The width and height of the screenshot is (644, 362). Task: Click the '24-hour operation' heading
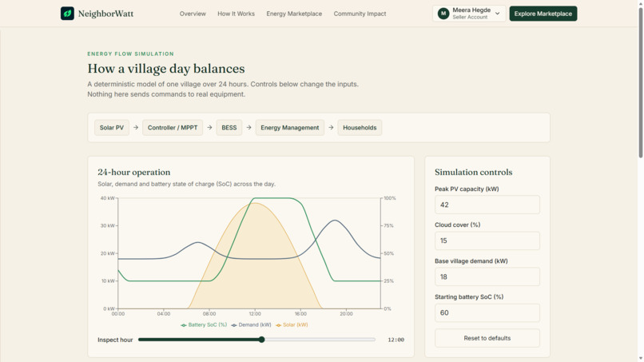tap(134, 172)
